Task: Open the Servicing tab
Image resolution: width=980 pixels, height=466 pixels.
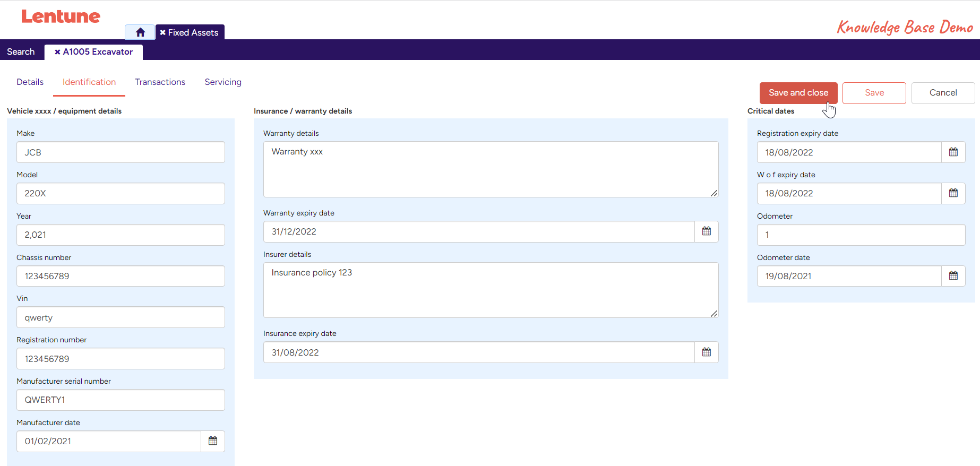Action: tap(223, 82)
